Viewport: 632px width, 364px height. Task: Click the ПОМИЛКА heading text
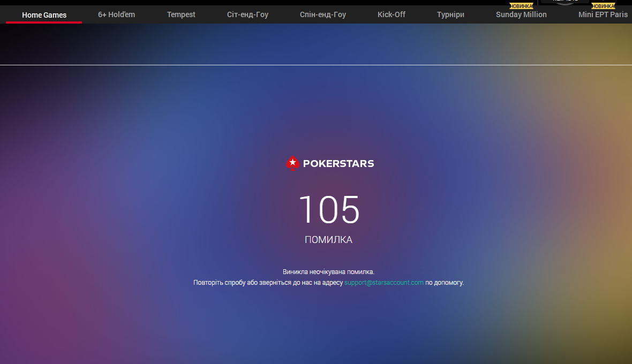click(x=328, y=240)
